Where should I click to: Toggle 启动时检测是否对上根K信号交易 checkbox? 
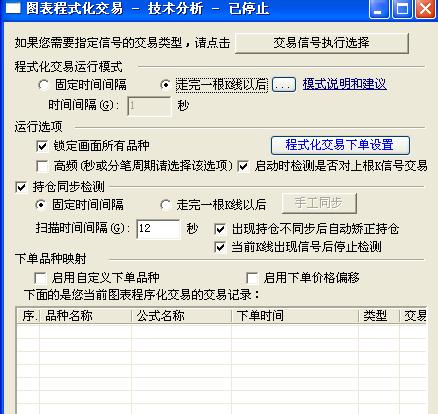(243, 166)
